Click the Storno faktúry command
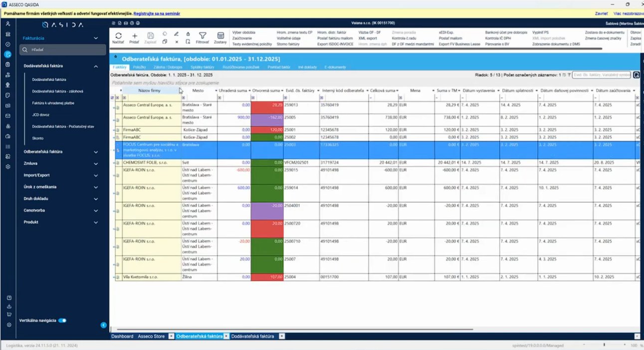 [288, 44]
